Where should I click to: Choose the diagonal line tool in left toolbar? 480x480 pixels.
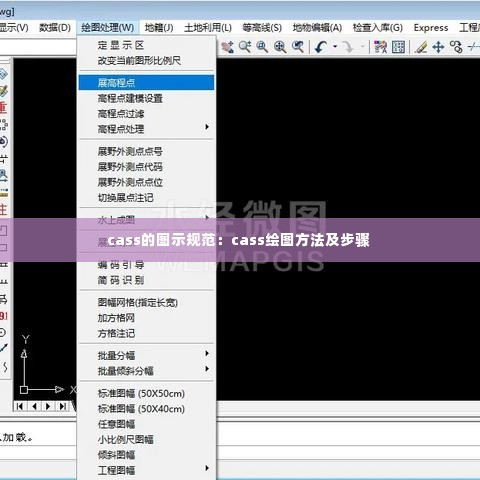click(3, 348)
